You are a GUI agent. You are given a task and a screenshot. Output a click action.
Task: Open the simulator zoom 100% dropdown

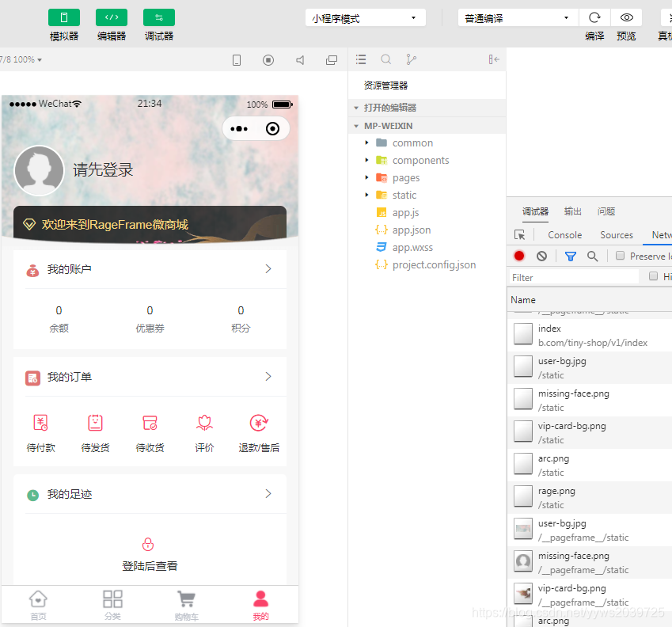pos(21,59)
